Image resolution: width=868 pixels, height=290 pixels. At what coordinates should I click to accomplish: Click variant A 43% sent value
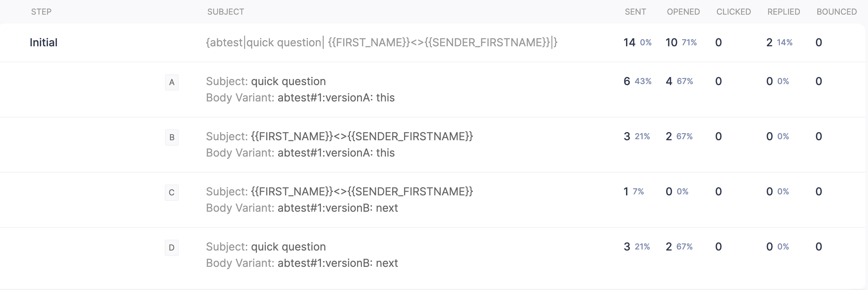pyautogui.click(x=643, y=81)
